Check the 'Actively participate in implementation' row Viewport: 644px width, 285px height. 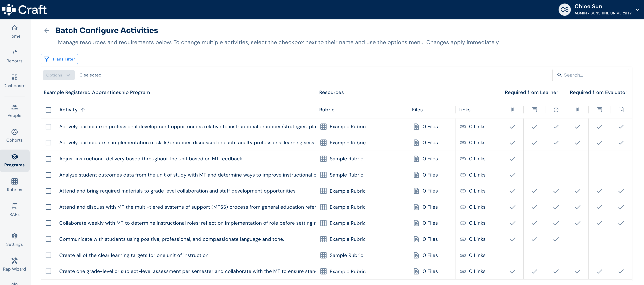[49, 143]
